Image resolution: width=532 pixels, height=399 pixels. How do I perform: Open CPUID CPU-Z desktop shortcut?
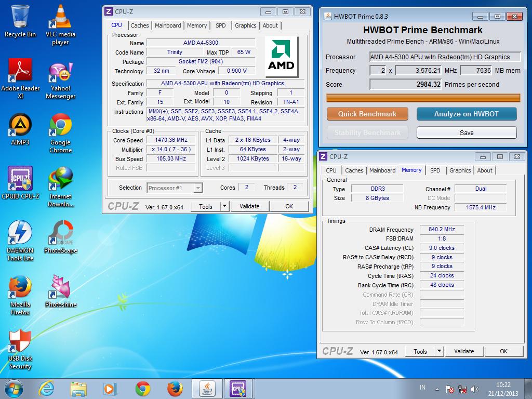[x=20, y=182]
